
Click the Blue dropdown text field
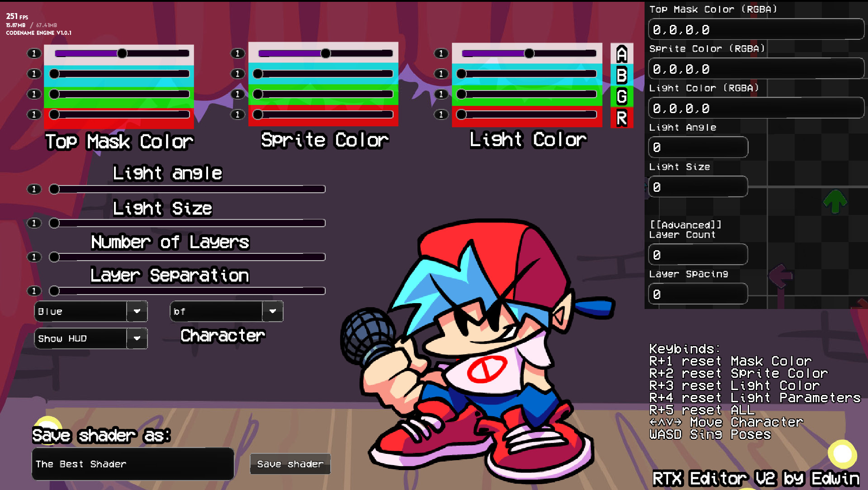[81, 311]
